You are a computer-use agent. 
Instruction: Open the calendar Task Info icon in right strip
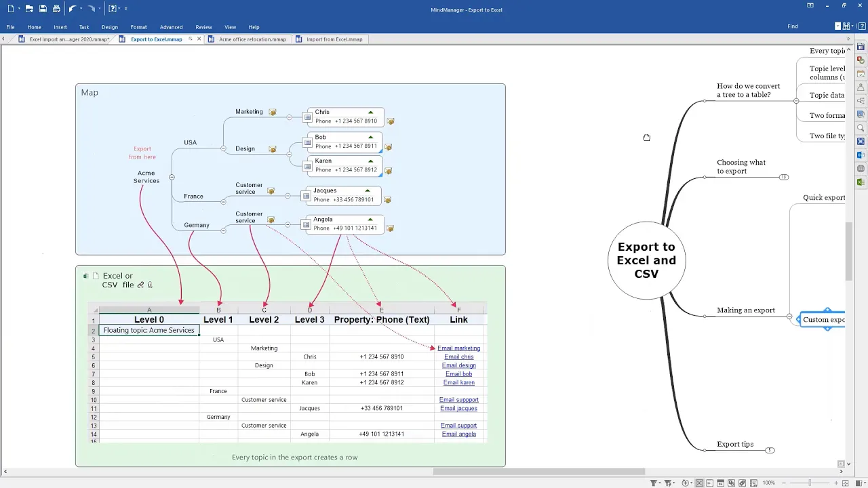tap(861, 74)
